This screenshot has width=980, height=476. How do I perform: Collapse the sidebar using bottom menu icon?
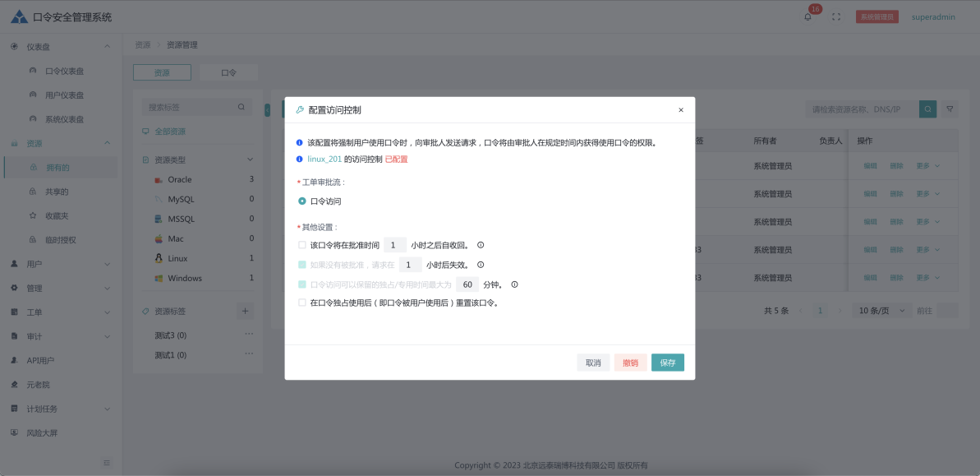106,463
